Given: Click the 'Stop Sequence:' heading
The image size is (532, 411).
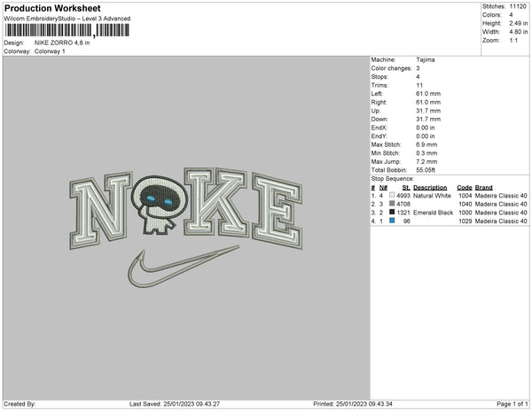Looking at the screenshot, I should point(392,179).
